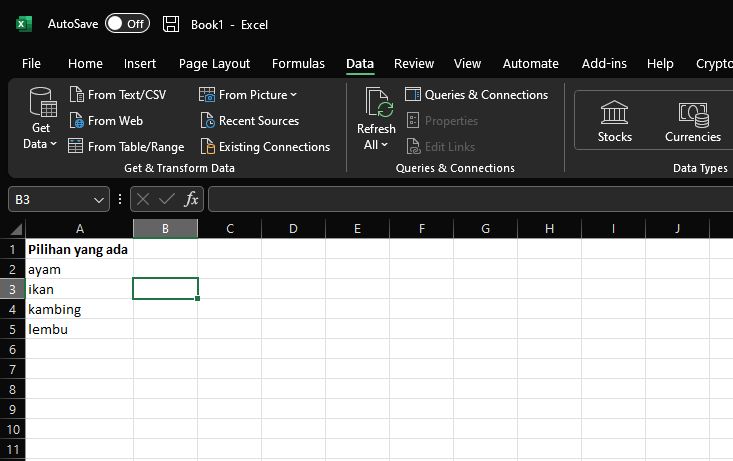Convert selection to Stocks data type
733x461 pixels.
[614, 122]
